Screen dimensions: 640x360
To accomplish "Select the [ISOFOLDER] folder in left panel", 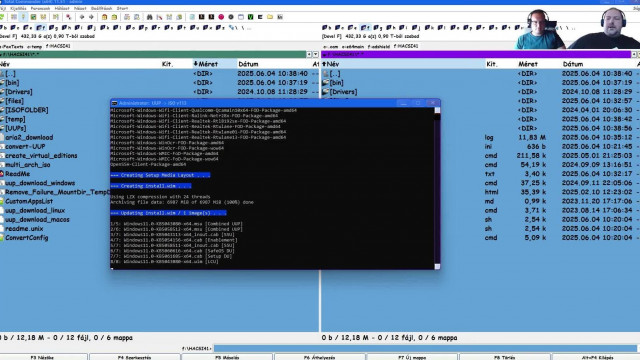I will (27, 110).
